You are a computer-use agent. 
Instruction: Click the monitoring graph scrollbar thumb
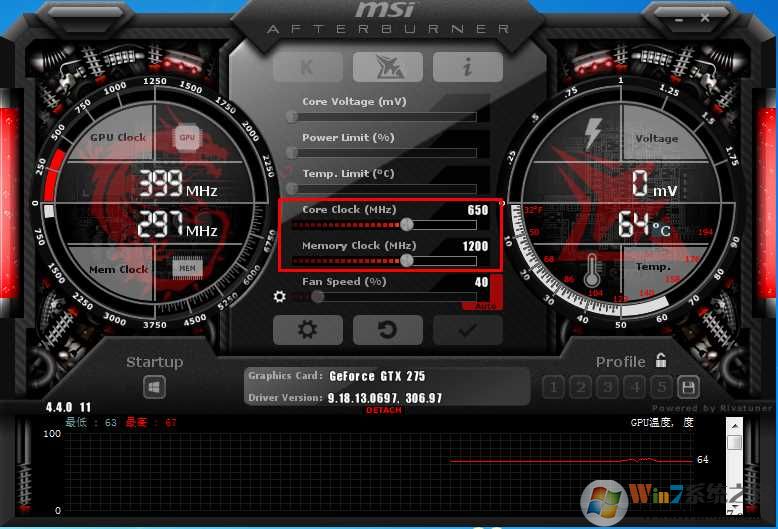(x=734, y=442)
